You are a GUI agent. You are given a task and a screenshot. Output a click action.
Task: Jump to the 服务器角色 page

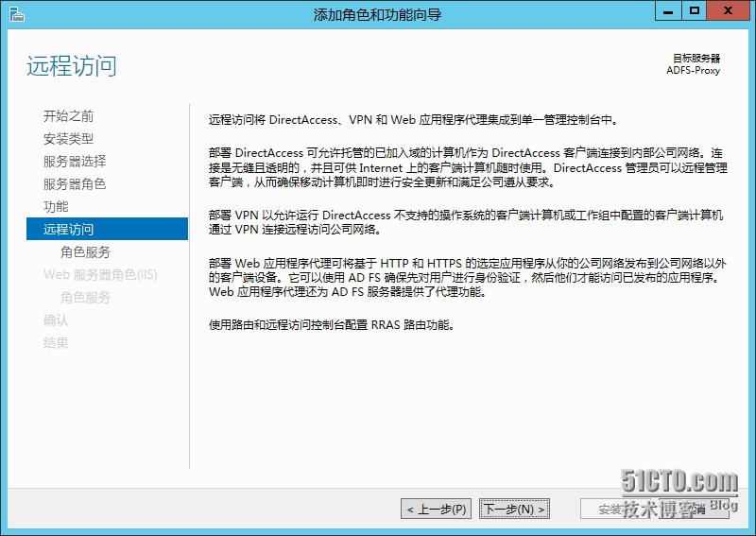coord(75,184)
